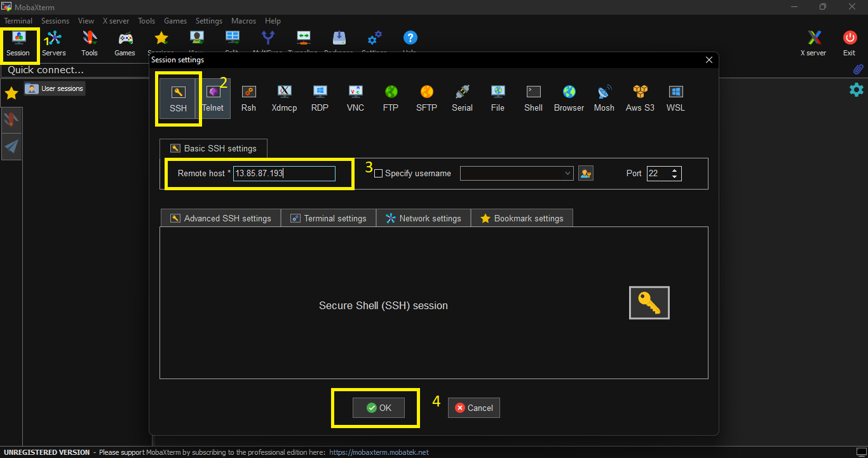Select Xdmcp session type
The image size is (868, 458).
285,99
